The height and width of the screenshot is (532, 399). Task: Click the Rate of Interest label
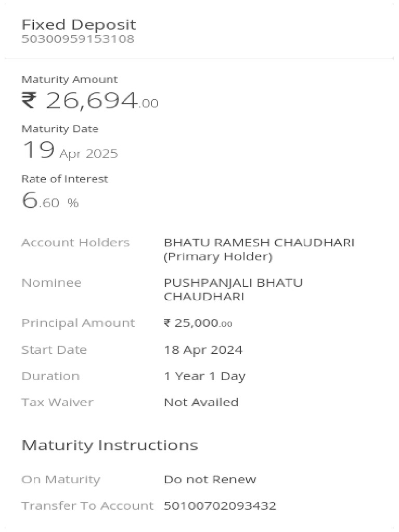64,179
